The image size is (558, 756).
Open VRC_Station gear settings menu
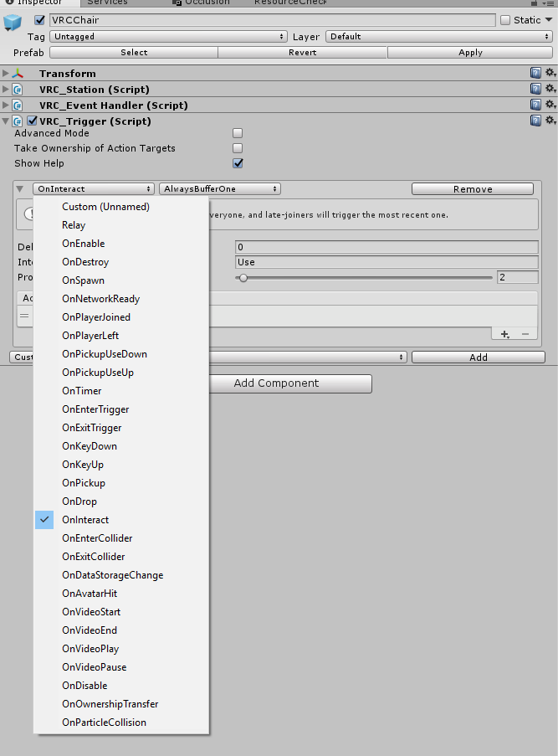pos(550,89)
